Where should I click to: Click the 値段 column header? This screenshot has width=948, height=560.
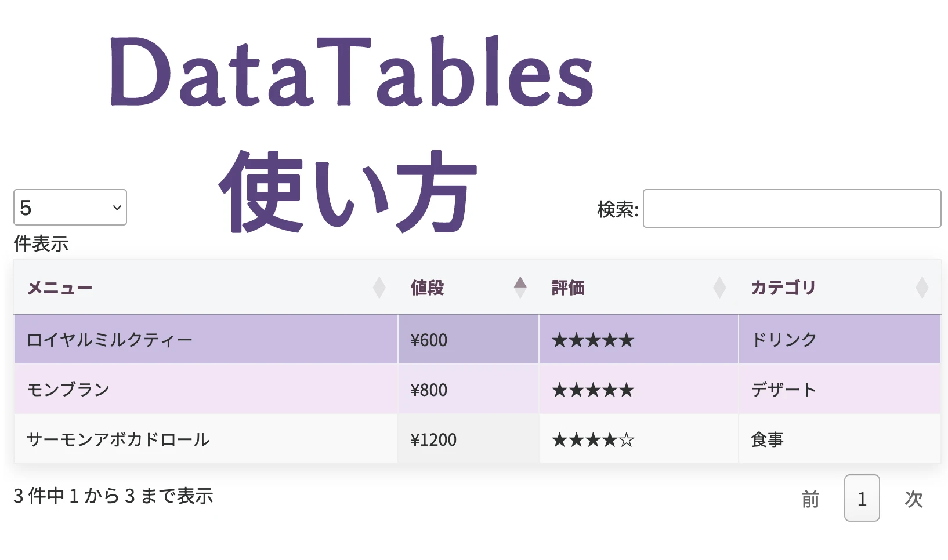[427, 287]
